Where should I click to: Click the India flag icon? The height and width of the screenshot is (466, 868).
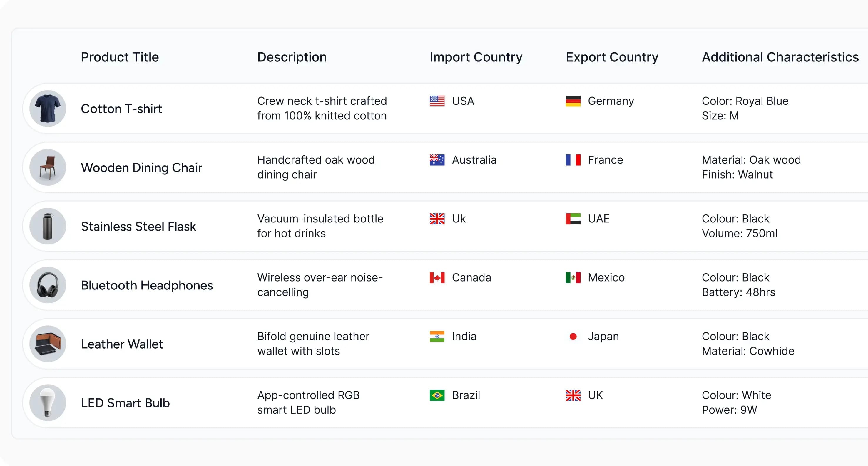437,336
